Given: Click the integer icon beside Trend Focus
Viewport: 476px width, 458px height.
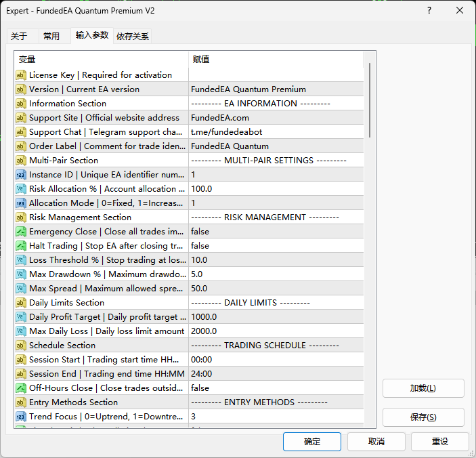Looking at the screenshot, I should [21, 417].
